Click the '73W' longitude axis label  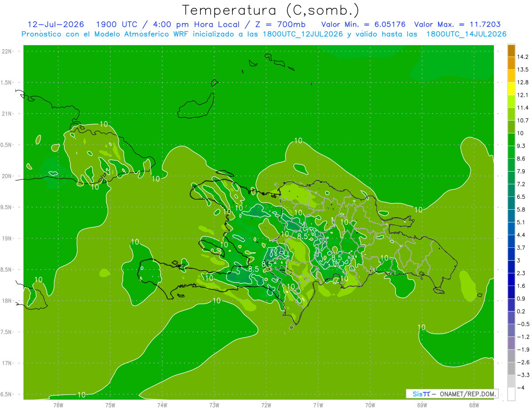[x=214, y=405]
